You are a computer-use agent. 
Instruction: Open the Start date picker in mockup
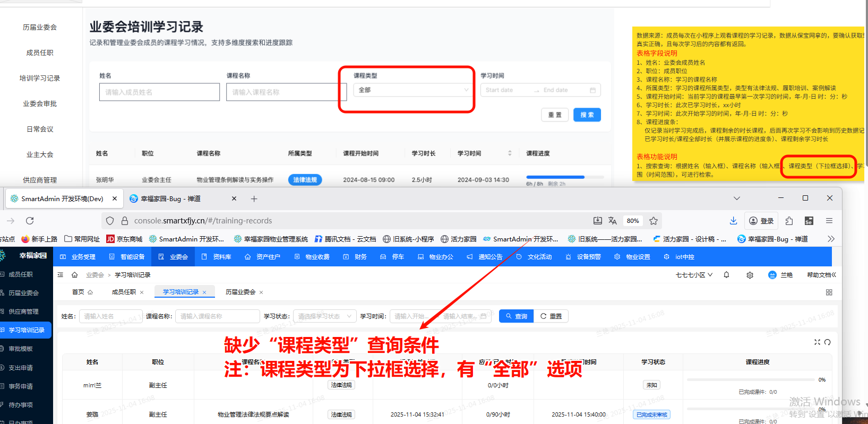(x=500, y=90)
